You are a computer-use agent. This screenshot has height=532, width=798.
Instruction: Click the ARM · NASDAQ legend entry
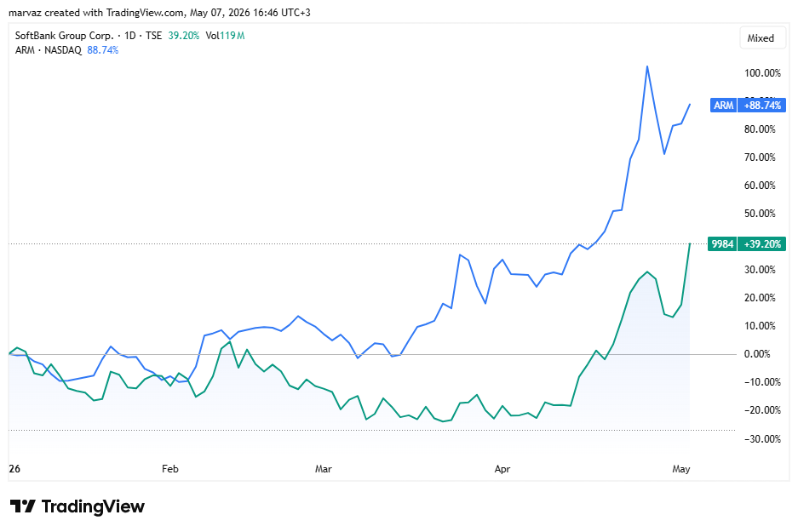click(x=49, y=50)
